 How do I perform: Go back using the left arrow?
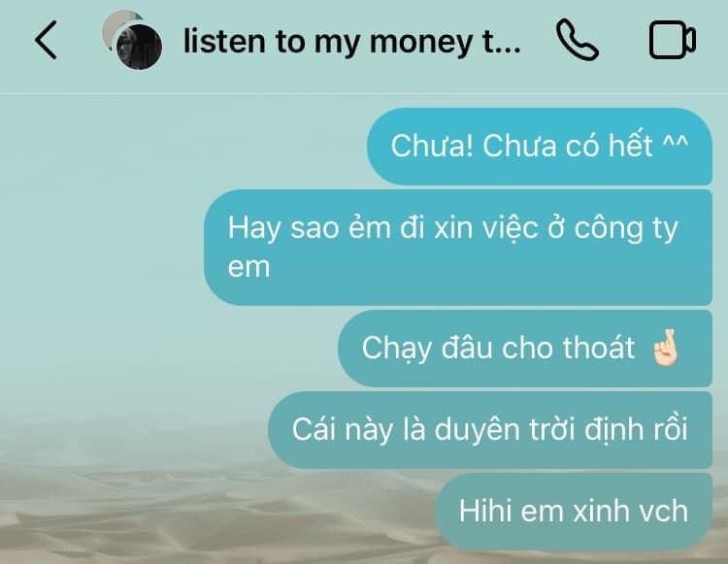coord(46,40)
